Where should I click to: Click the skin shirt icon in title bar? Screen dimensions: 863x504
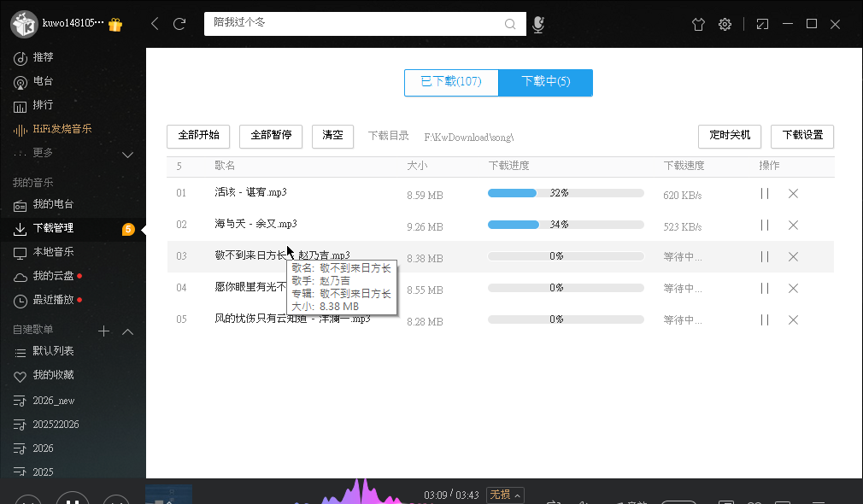[x=698, y=24]
